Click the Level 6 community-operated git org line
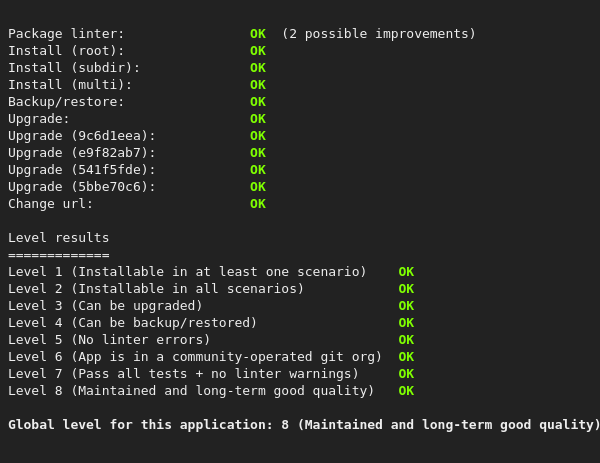 pyautogui.click(x=195, y=357)
